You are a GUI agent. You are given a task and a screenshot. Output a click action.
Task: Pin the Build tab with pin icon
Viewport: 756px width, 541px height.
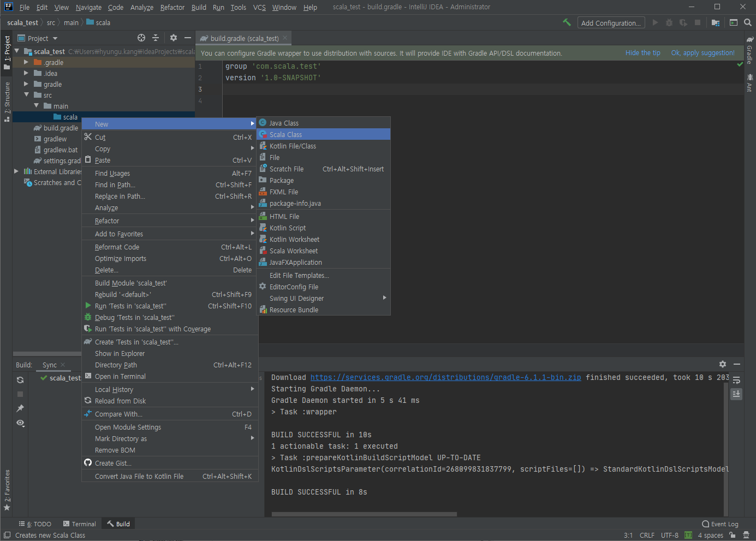pos(20,408)
